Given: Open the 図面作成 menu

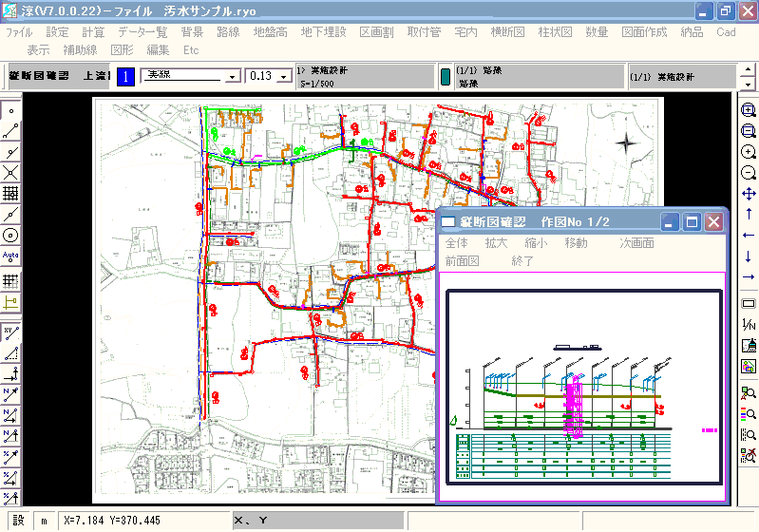Looking at the screenshot, I should pos(644,32).
